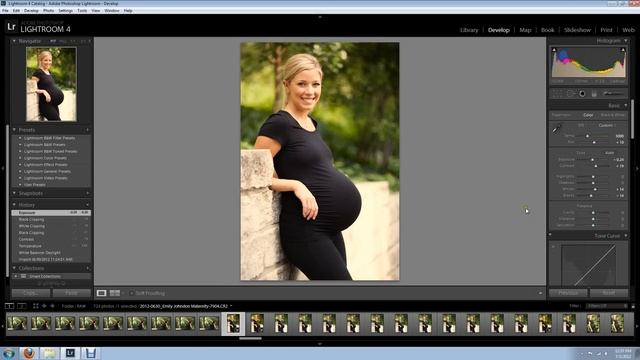Click the Copy button
The width and height of the screenshot is (640, 360).
(31, 293)
